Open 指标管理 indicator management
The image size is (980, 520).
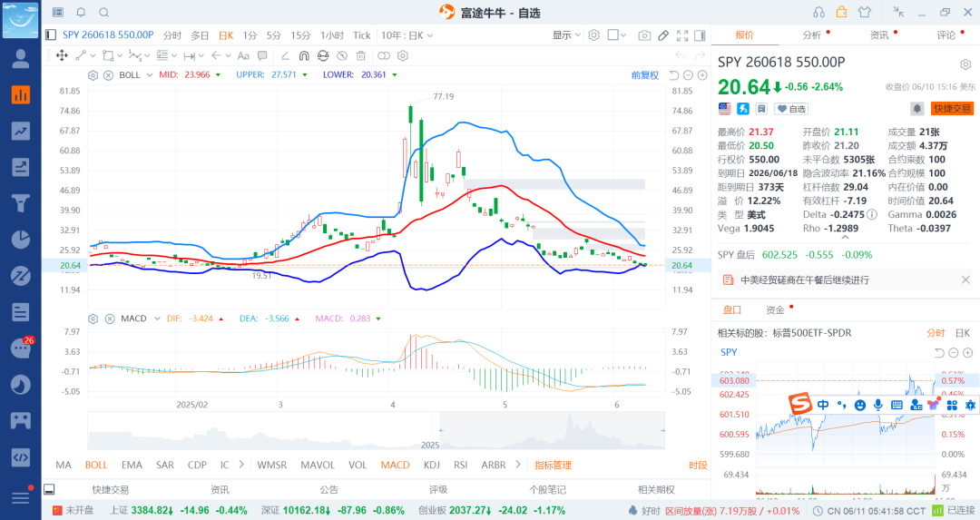click(554, 465)
